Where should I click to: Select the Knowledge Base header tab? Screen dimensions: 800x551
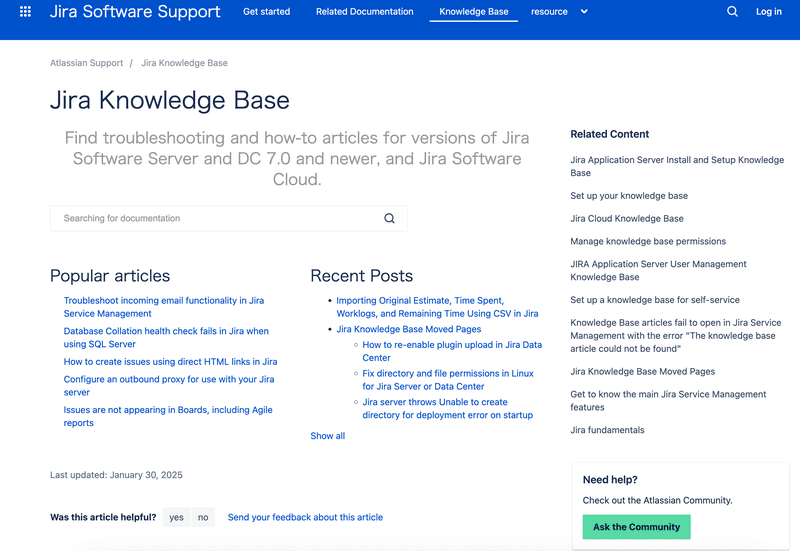coord(473,11)
